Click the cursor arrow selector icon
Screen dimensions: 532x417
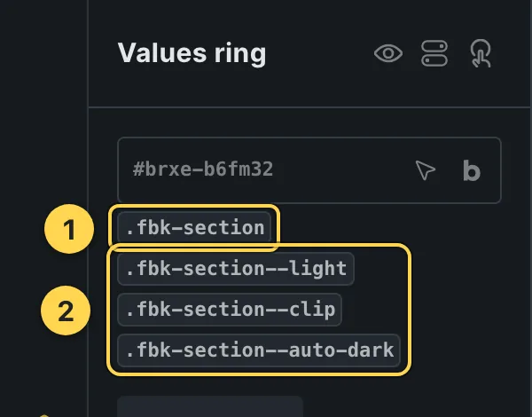[425, 169]
